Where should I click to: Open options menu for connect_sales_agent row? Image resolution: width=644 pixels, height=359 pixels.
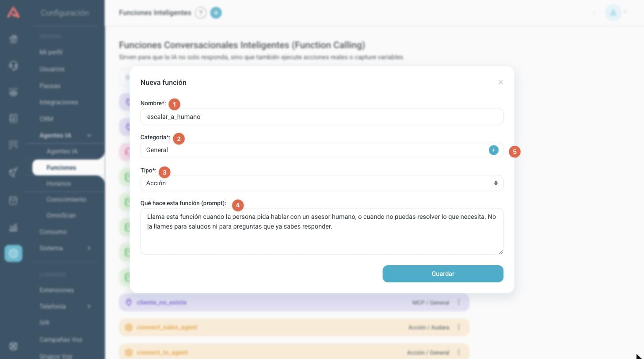tap(458, 327)
